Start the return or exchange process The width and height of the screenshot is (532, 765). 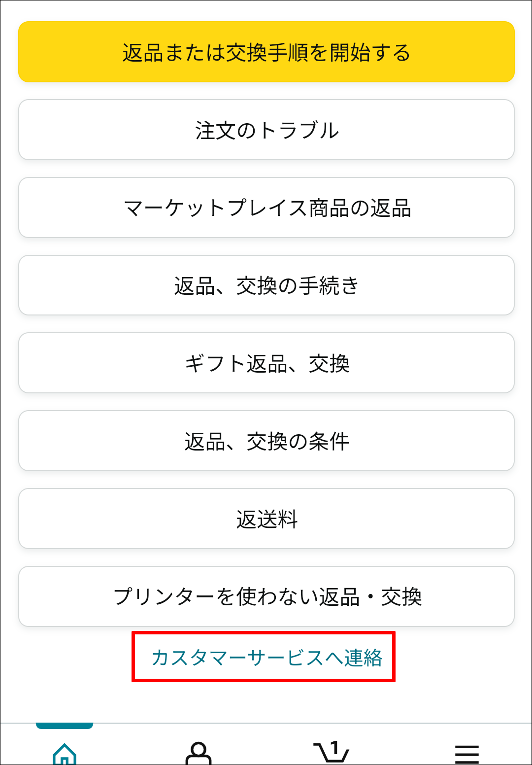(x=266, y=52)
